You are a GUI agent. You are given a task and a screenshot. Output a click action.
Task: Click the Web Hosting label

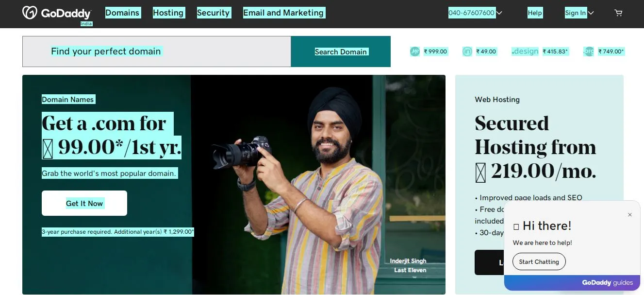497,100
